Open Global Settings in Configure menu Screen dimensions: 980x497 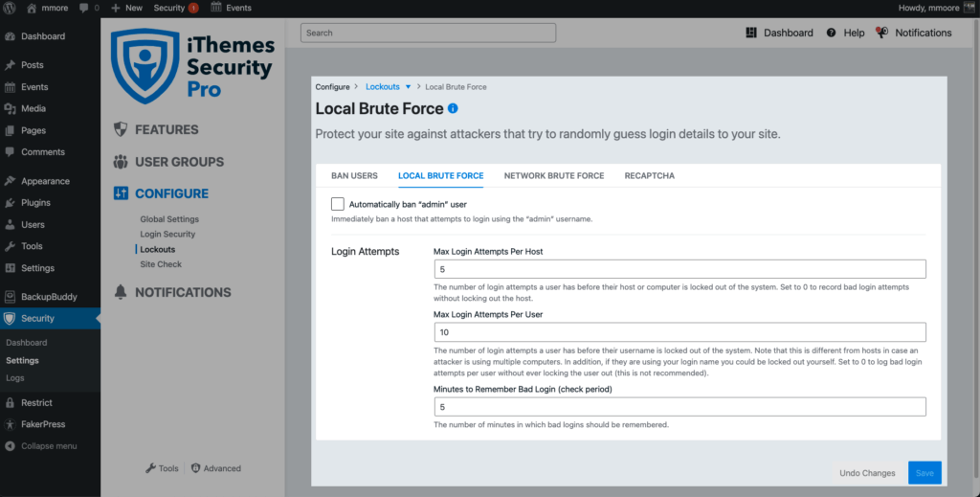tap(169, 219)
